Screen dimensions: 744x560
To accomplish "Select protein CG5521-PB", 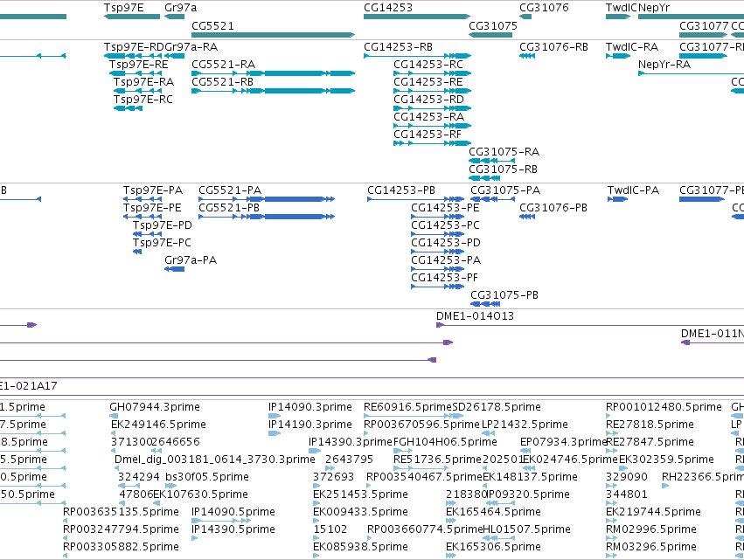I will point(267,217).
